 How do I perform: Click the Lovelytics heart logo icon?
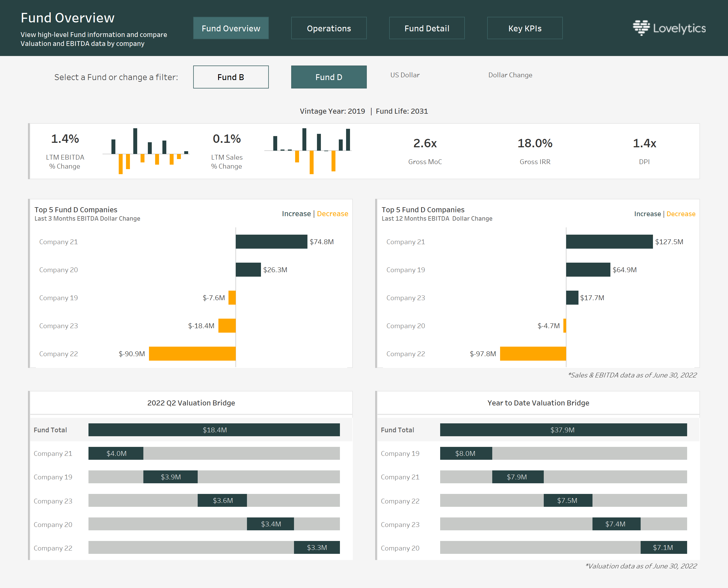pos(641,28)
